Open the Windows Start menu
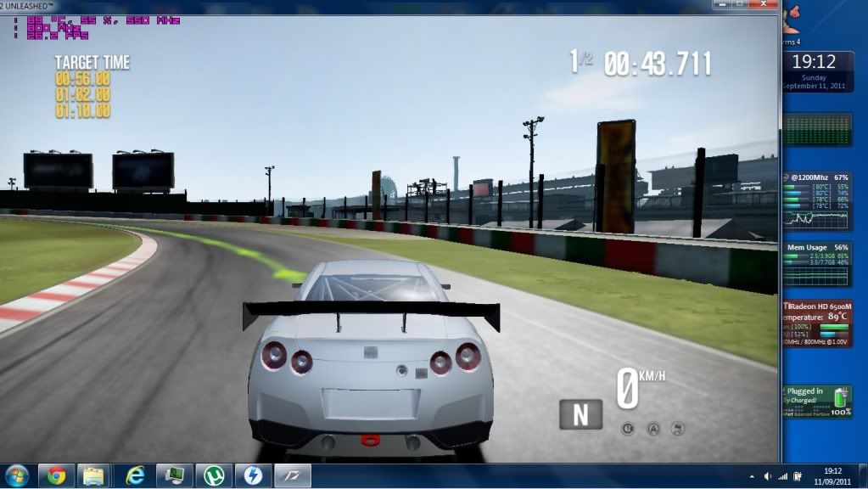This screenshot has width=868, height=489. click(16, 475)
